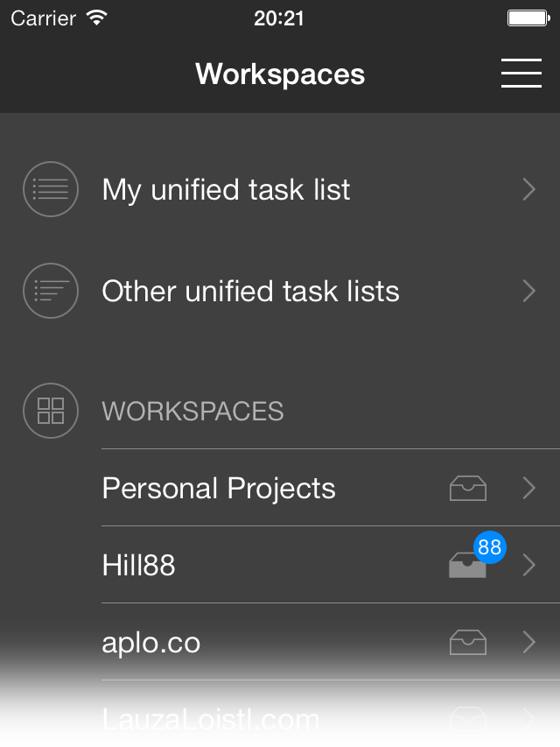Open the Personal Projects inbox icon
Viewport: 560px width, 747px height.
[x=468, y=489]
